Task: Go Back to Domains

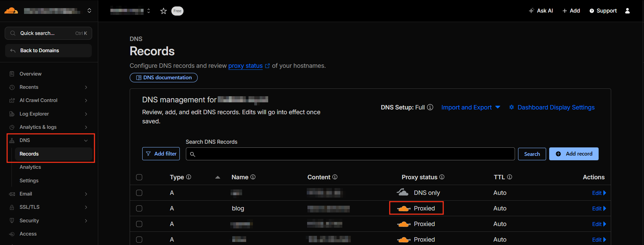Action: click(x=48, y=50)
